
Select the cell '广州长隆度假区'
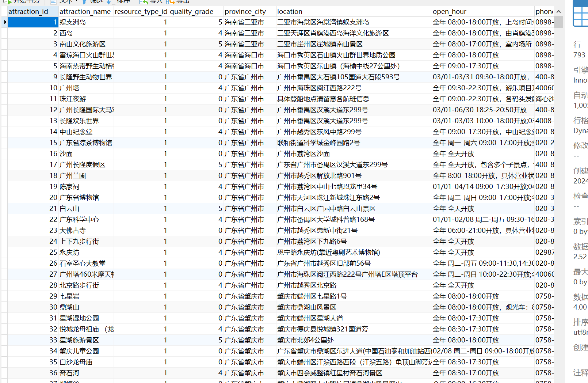tap(86, 165)
